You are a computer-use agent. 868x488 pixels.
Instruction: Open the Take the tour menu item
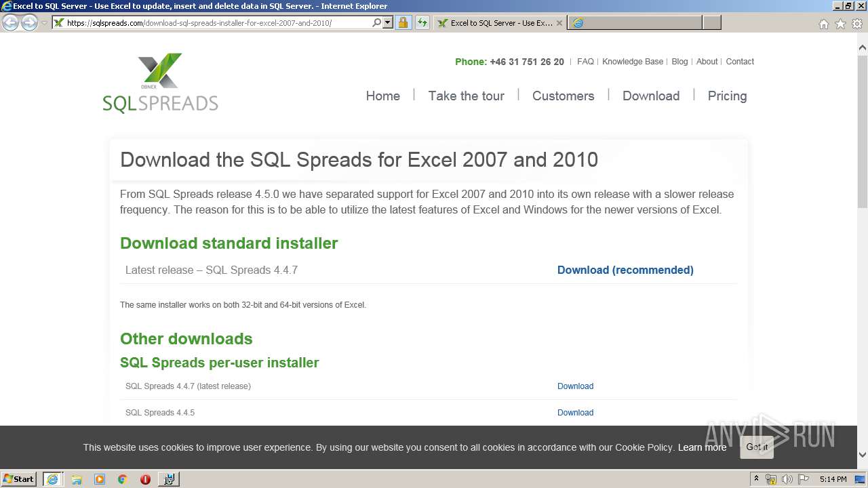pos(467,96)
